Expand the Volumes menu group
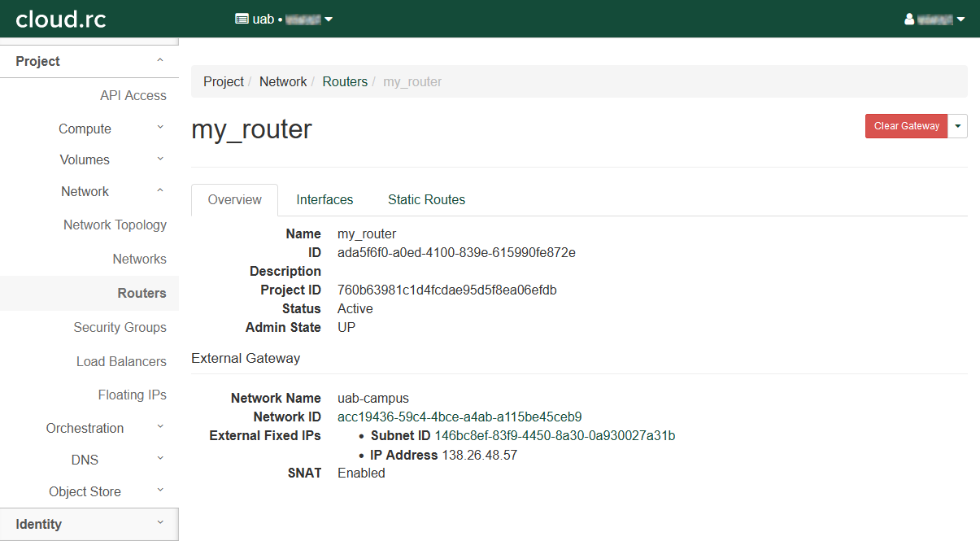Viewport: 980px width, 541px height. pyautogui.click(x=89, y=159)
